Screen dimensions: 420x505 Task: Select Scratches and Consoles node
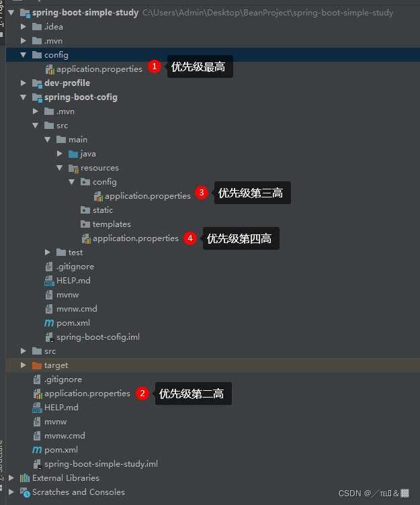coord(79,492)
